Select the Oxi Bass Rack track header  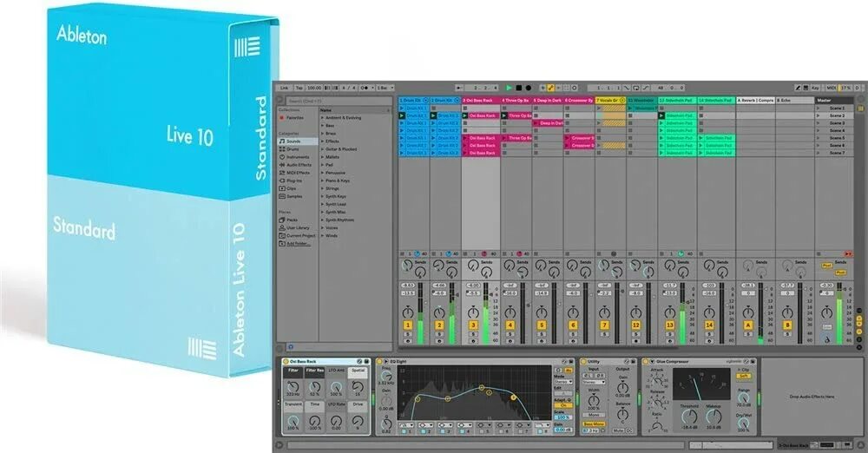(481, 101)
